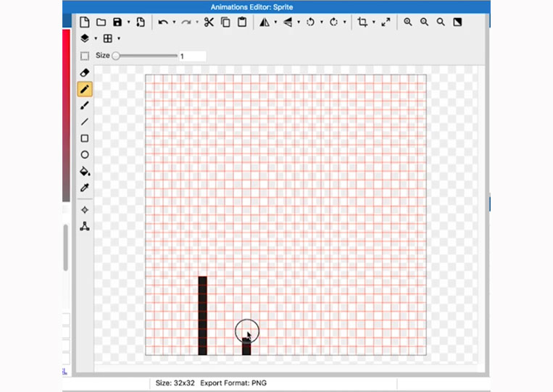The height and width of the screenshot is (392, 553).
Task: Click the origin point crosshair tool
Action: (x=85, y=210)
